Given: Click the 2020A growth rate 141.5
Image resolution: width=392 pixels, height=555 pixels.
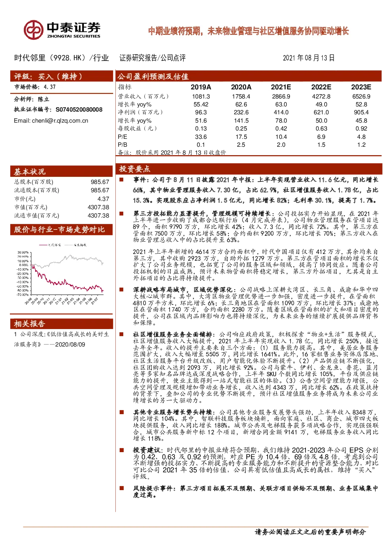Looking at the screenshot, I should tap(241, 121).
